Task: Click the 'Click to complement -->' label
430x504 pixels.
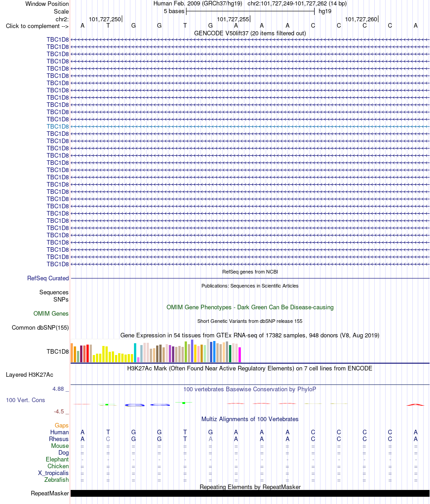Action: (x=37, y=26)
